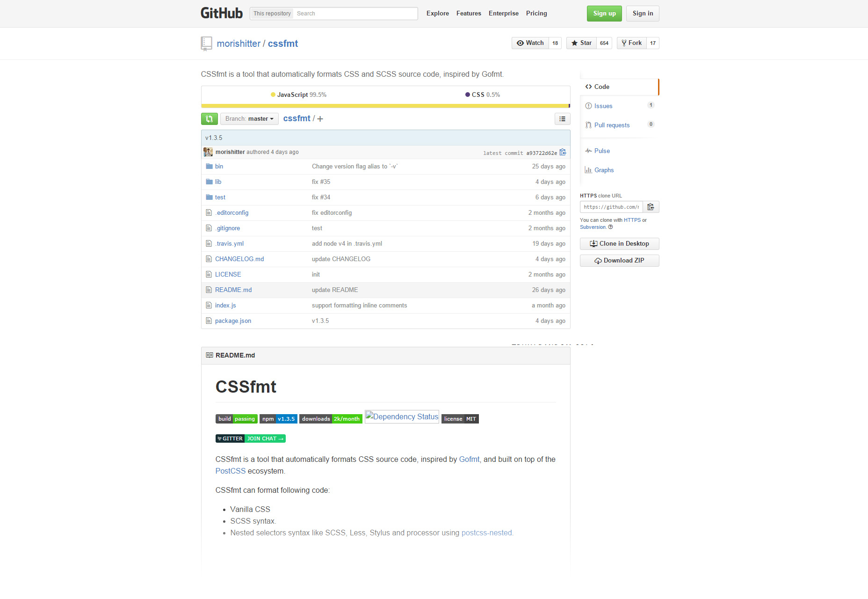
Task: Click the .editorconfig file icon
Action: [x=209, y=212]
